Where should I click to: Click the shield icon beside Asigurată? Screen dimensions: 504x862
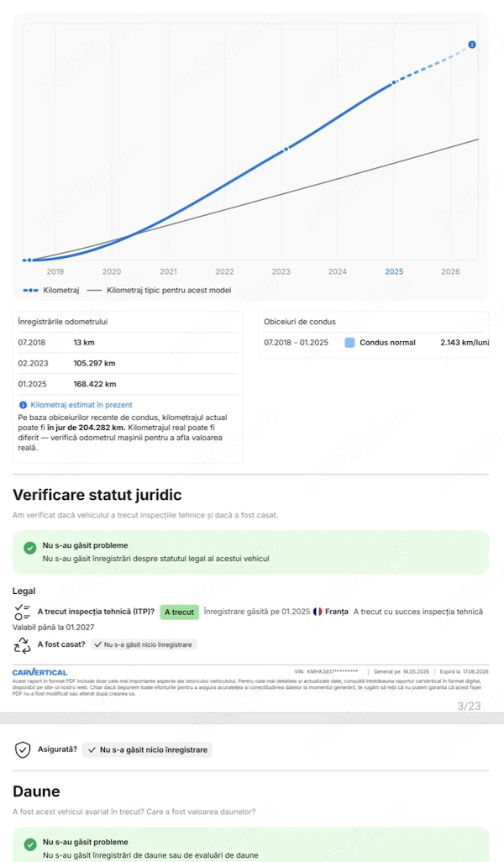(23, 749)
